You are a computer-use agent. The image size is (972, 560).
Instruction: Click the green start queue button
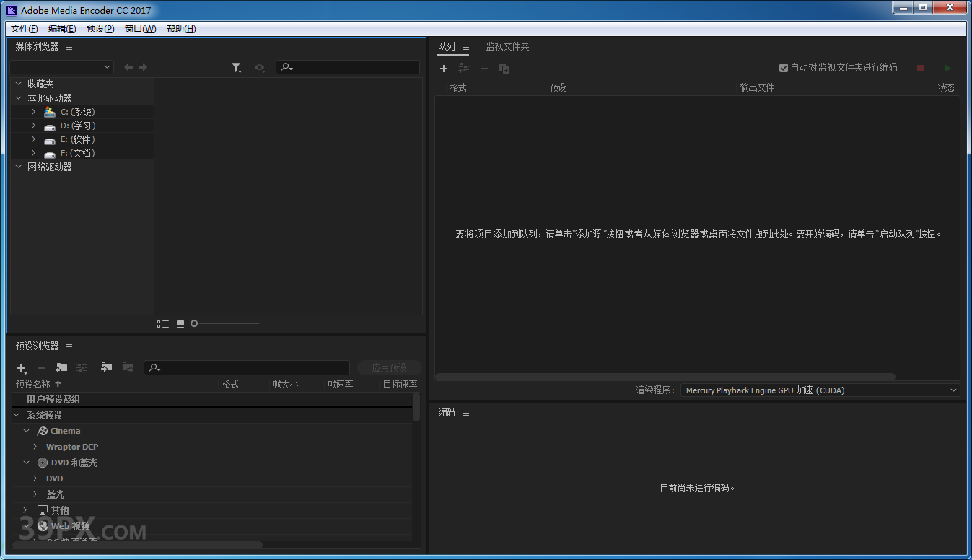pyautogui.click(x=947, y=68)
